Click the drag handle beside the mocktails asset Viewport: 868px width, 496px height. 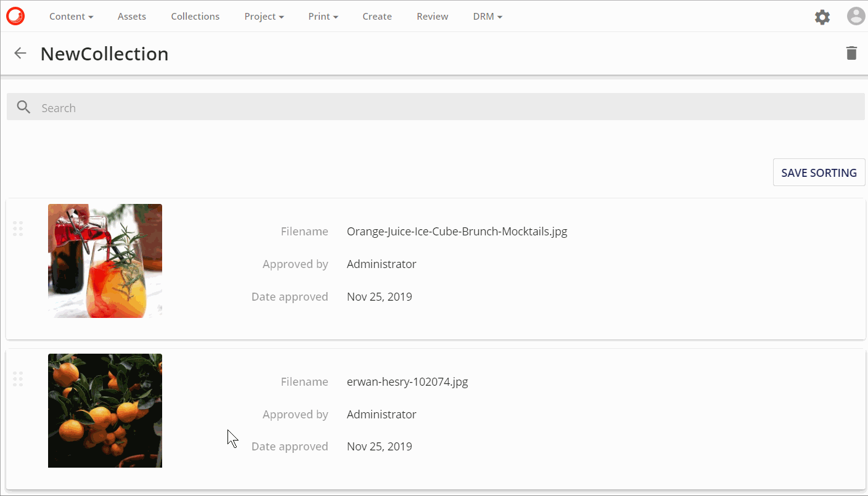point(18,228)
